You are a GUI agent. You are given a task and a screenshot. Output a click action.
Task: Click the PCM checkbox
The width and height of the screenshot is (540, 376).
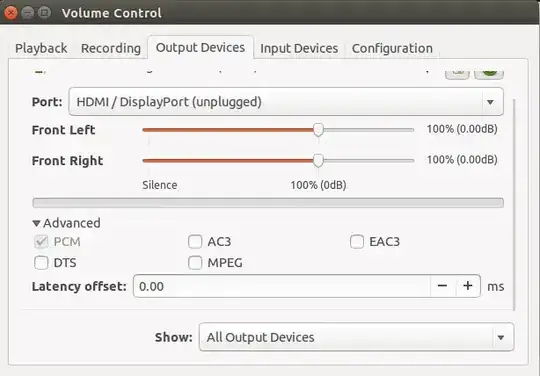click(41, 242)
